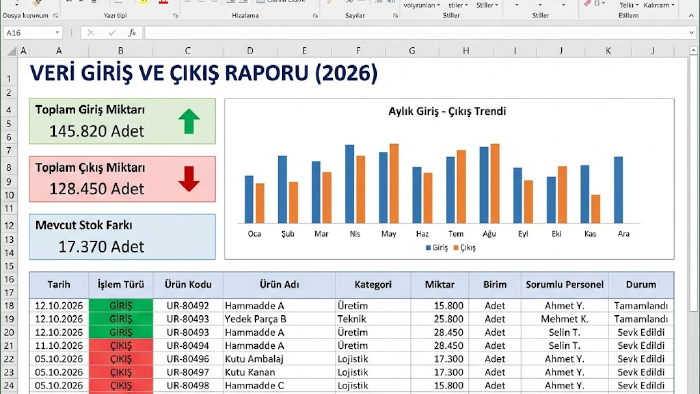Click the red ÇIKIŞ cell in row 21
The image size is (700, 394).
121,345
